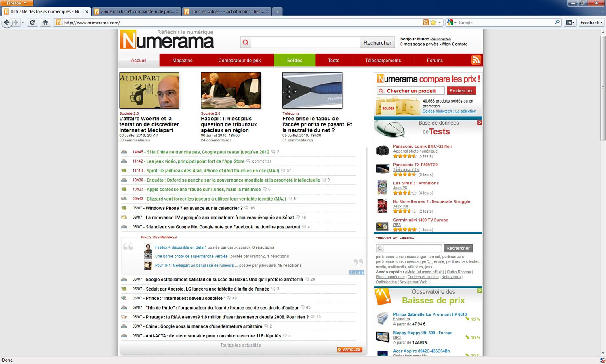The height and width of the screenshot is (364, 606).
Task: Open the Panasonic Lumix camera thumbnail
Action: [382, 151]
